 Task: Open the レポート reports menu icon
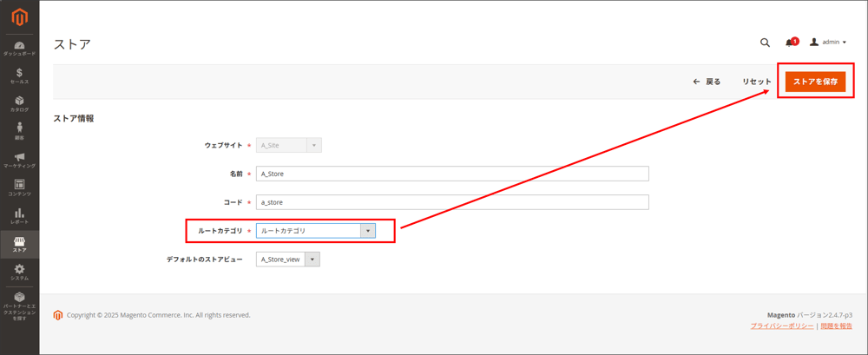pyautogui.click(x=19, y=216)
